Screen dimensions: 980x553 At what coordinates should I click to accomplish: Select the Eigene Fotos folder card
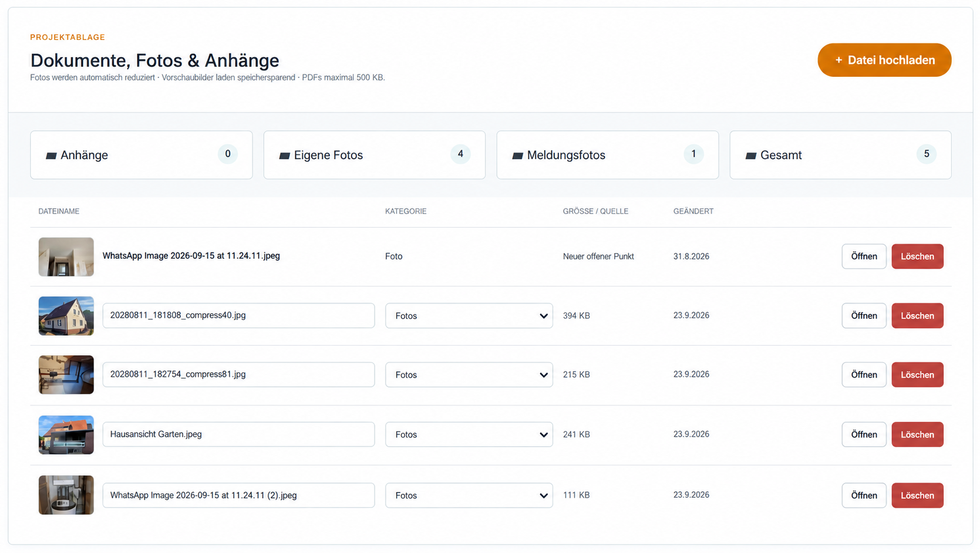click(x=374, y=155)
